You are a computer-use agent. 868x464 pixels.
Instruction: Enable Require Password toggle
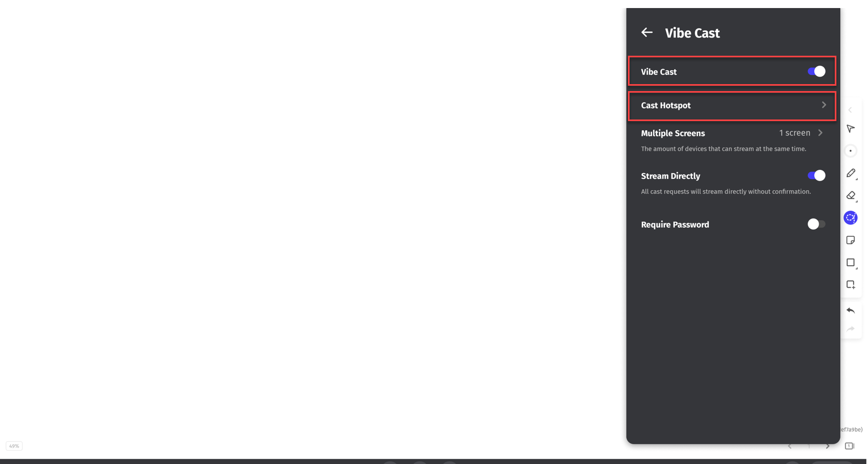click(816, 224)
